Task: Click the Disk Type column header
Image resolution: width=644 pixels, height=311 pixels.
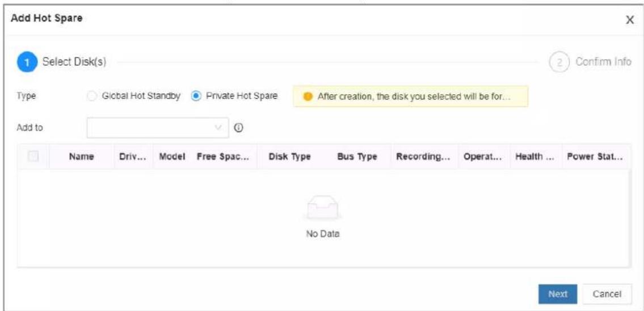Action: (x=289, y=157)
